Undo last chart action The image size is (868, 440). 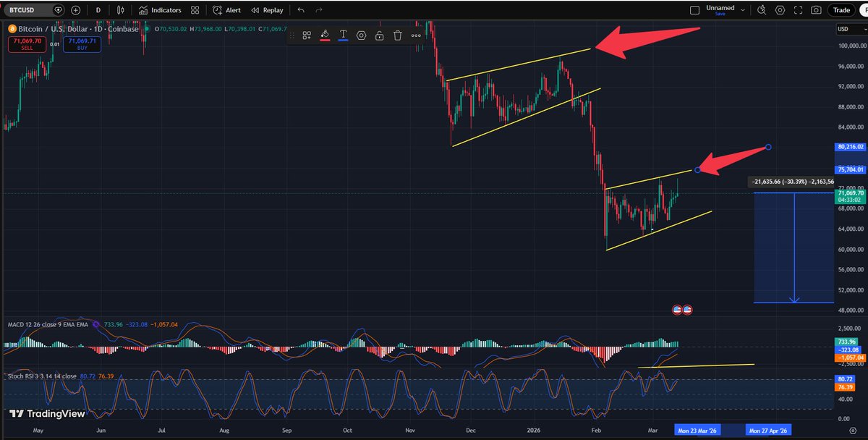coord(301,10)
